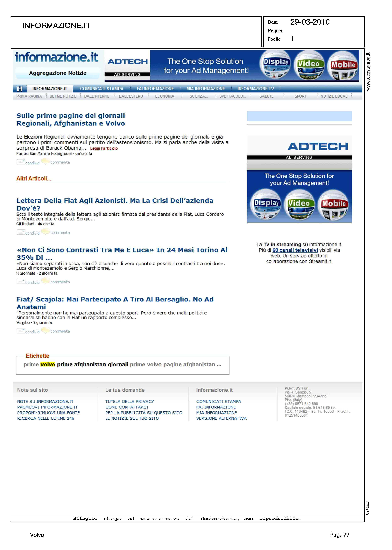
Task: Click comment bubble under Scajola article
Action: pyautogui.click(x=46, y=330)
